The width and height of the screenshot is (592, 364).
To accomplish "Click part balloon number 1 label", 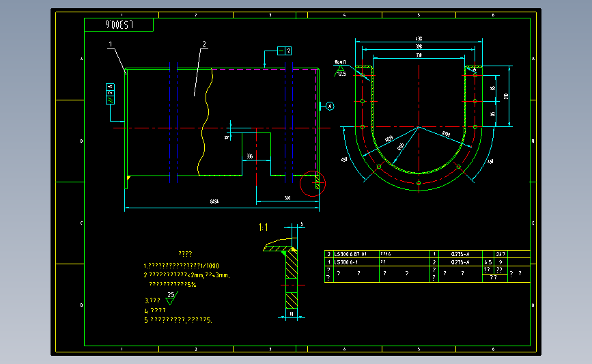I will pyautogui.click(x=110, y=44).
